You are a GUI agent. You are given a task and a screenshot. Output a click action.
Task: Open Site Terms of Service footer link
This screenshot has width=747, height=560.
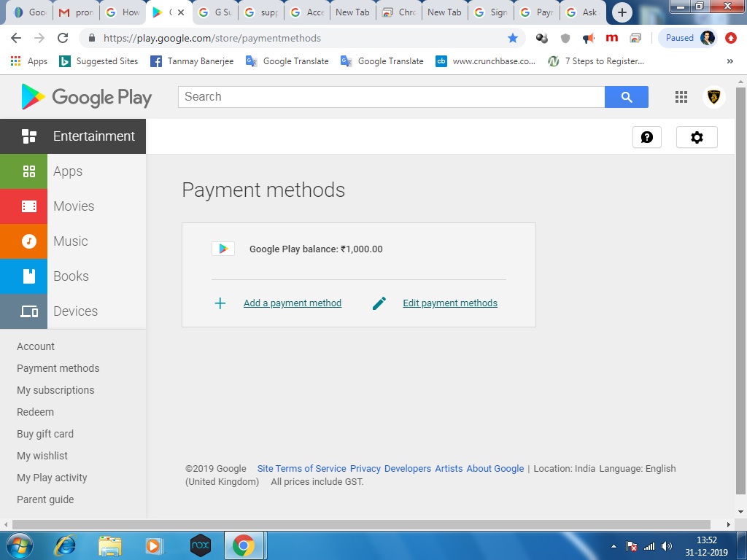[301, 469]
